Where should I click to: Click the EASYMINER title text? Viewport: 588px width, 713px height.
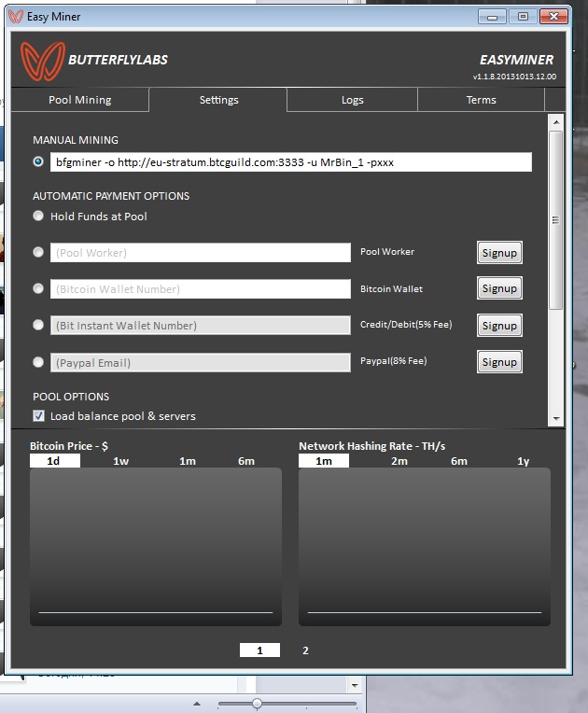tap(517, 60)
